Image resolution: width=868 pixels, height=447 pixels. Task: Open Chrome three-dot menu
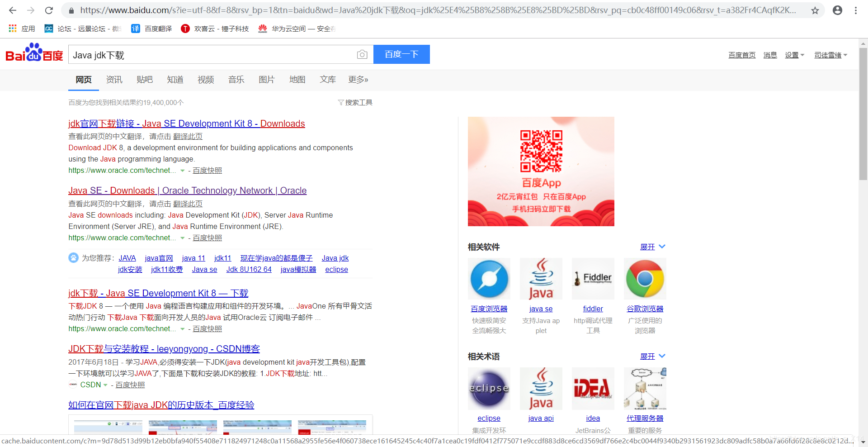pyautogui.click(x=856, y=10)
